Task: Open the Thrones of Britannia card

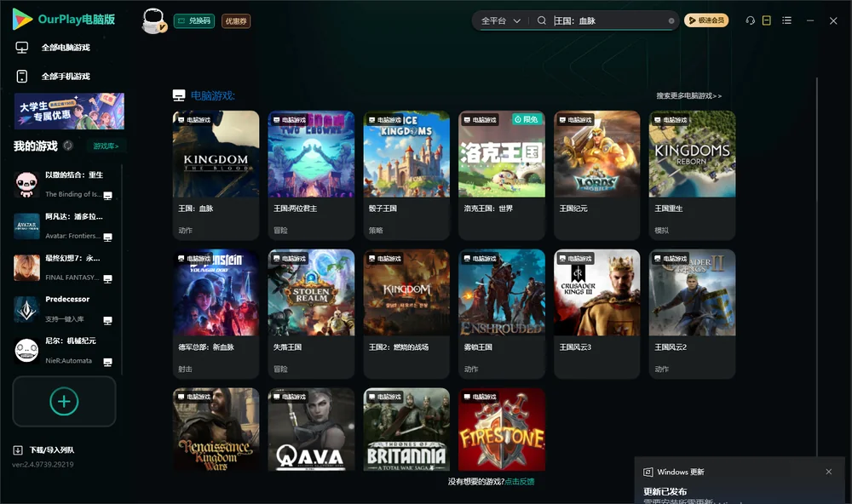Action: [406, 429]
